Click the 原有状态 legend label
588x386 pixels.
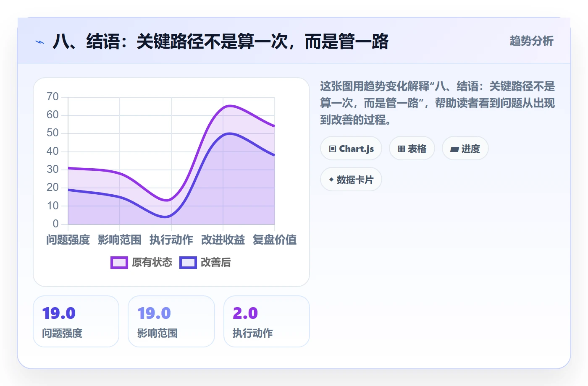pos(152,263)
